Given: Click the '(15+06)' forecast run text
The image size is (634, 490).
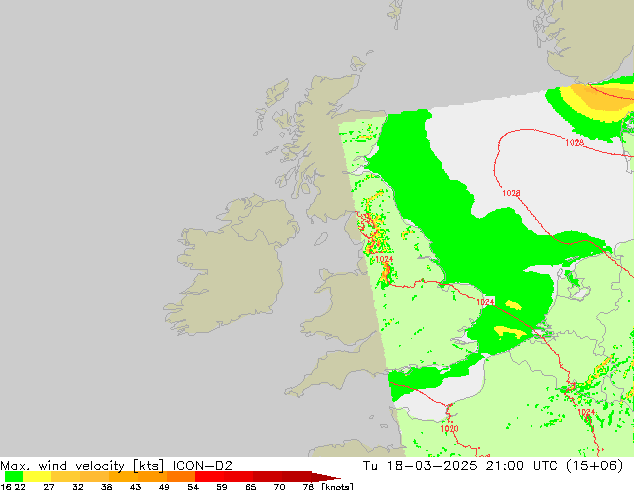Looking at the screenshot, I should (594, 466).
